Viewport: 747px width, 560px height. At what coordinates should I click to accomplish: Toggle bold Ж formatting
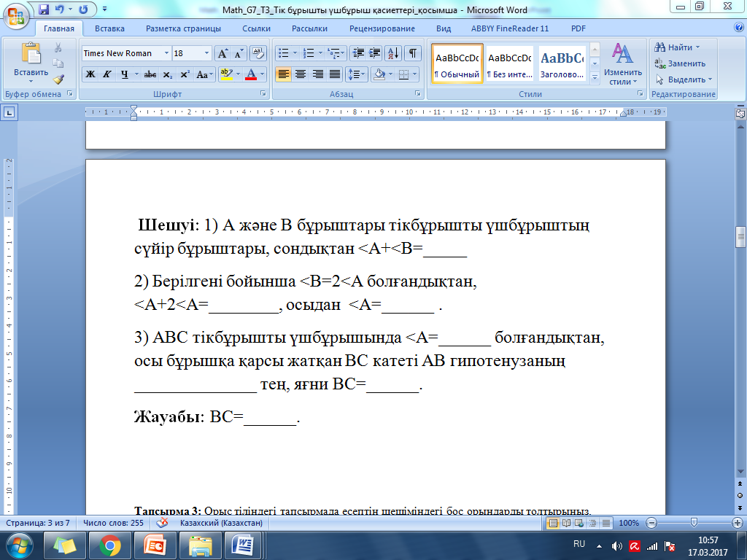90,74
